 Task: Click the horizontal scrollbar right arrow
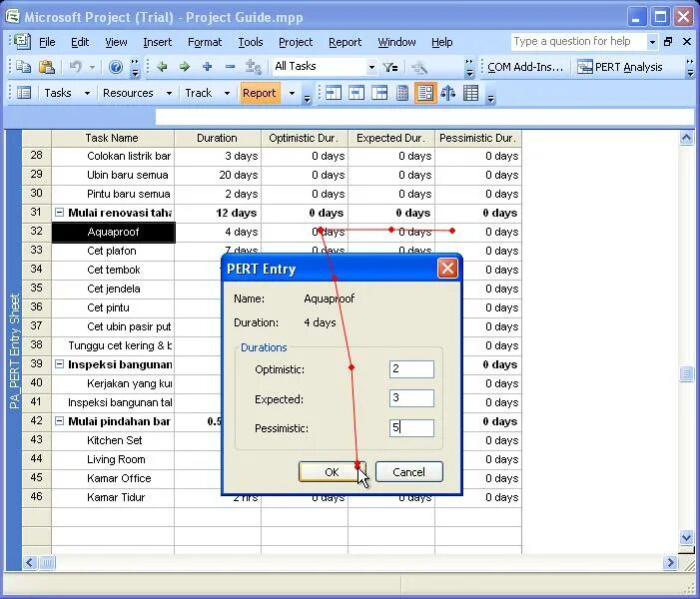click(x=670, y=562)
